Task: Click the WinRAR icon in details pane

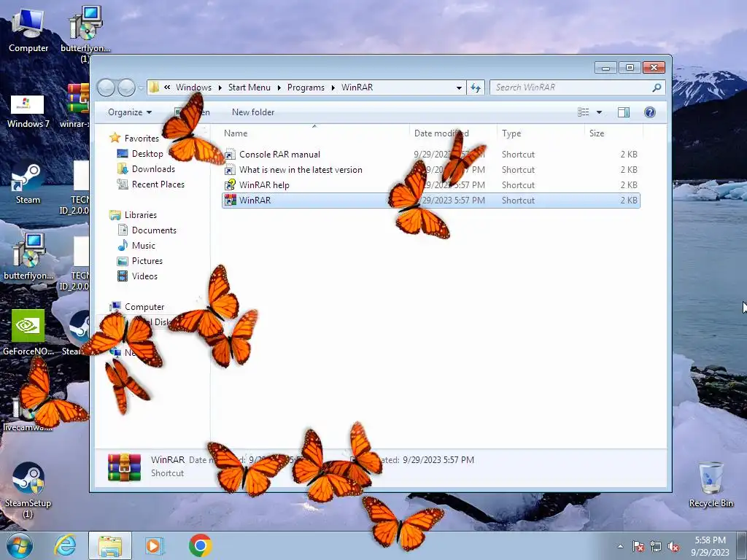Action: pos(124,467)
